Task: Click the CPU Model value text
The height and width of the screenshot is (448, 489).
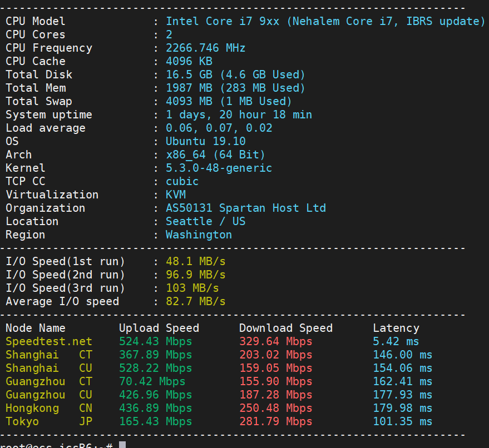Action: pos(325,21)
